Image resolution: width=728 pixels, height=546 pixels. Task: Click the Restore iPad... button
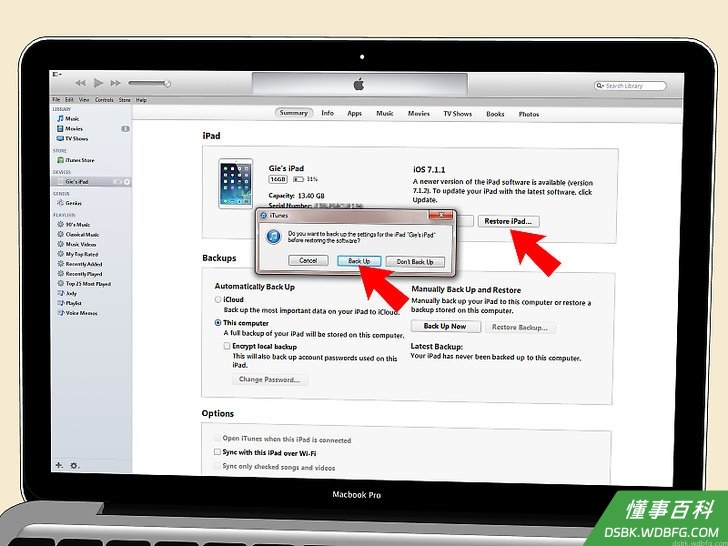click(508, 221)
